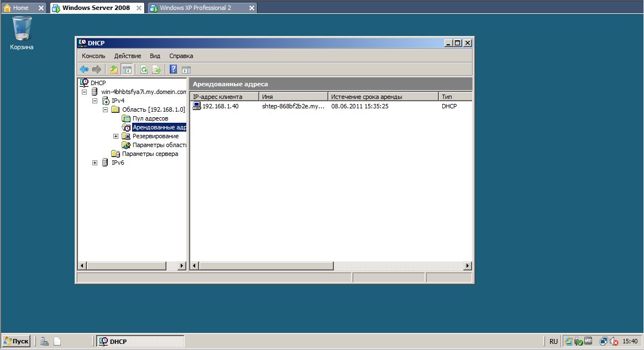The height and width of the screenshot is (350, 644).
Task: Click the computer icon beside 192.168.1.40
Action: click(197, 106)
